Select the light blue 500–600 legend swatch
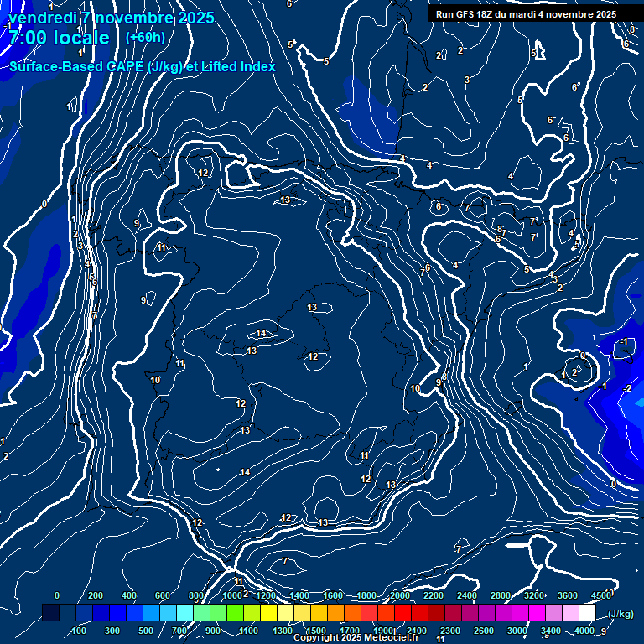The width and height of the screenshot is (644, 644). click(x=151, y=612)
